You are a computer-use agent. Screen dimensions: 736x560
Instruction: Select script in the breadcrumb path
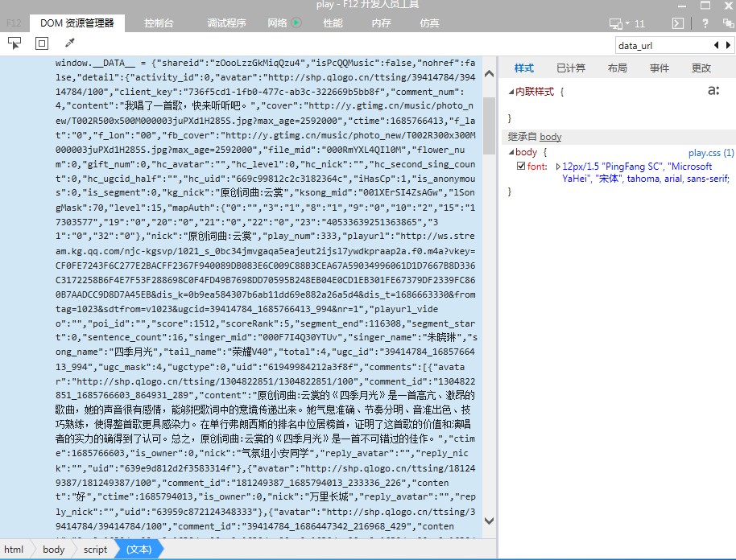tap(95, 550)
